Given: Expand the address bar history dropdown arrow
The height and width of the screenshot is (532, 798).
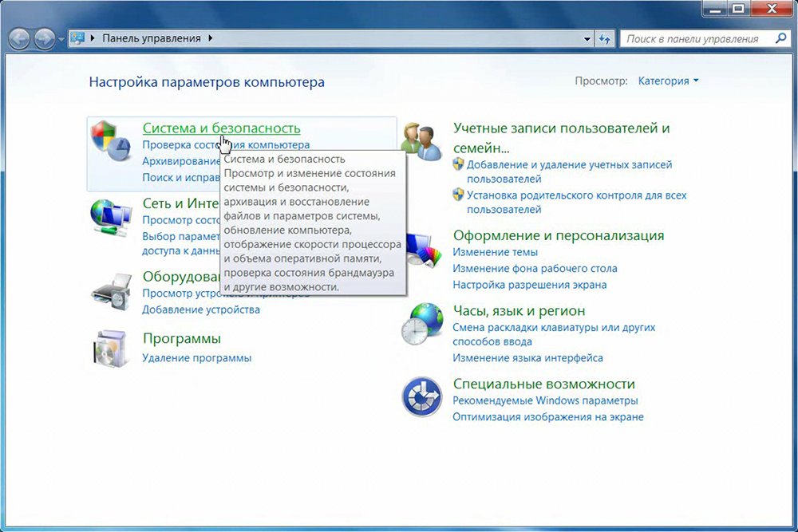Looking at the screenshot, I should (587, 38).
